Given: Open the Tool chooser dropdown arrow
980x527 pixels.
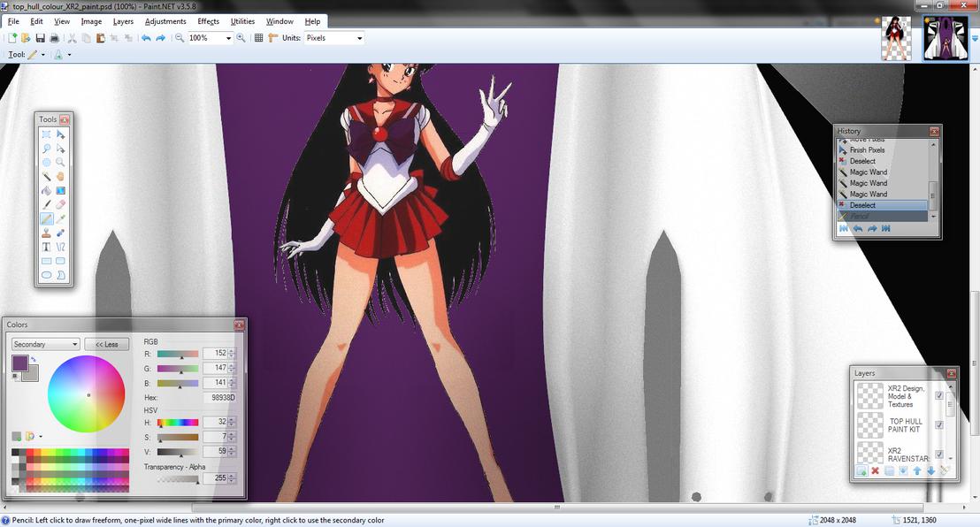Looking at the screenshot, I should 43,55.
